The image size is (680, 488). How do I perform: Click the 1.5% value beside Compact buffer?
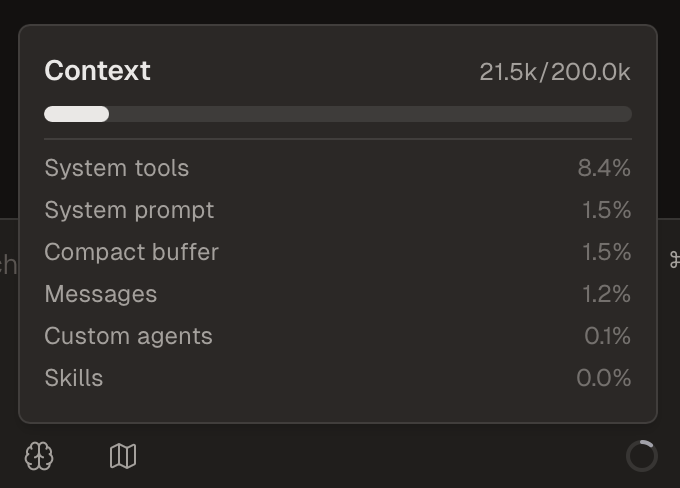pos(606,252)
